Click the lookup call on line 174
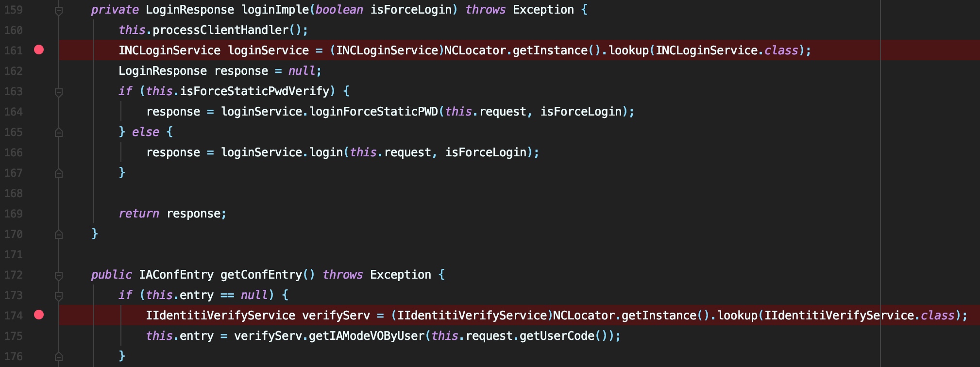980x367 pixels. pos(737,316)
